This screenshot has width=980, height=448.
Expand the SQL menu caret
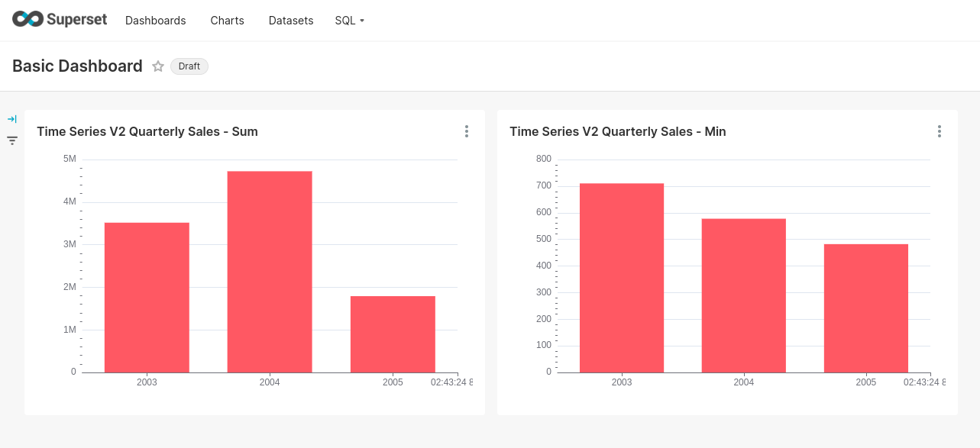point(361,21)
